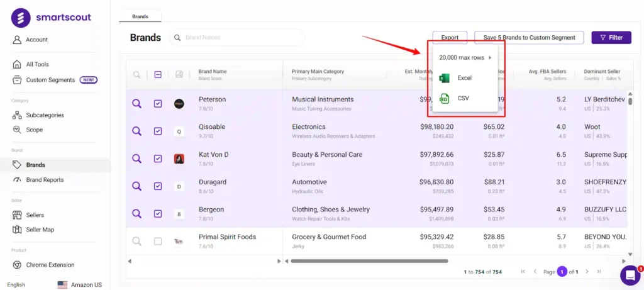This screenshot has width=644, height=290.
Task: Check the Primal Spirit Foods row checkbox
Action: tap(158, 241)
